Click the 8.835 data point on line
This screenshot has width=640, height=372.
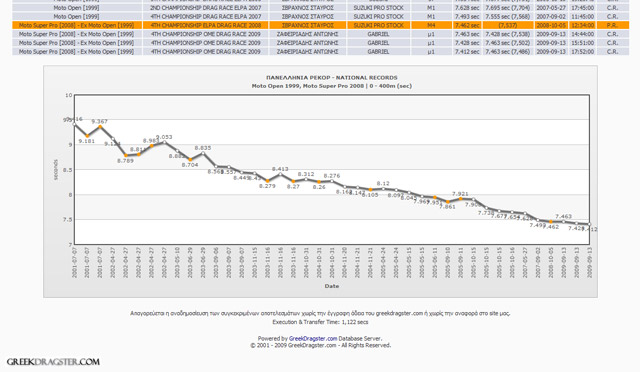click(x=203, y=153)
